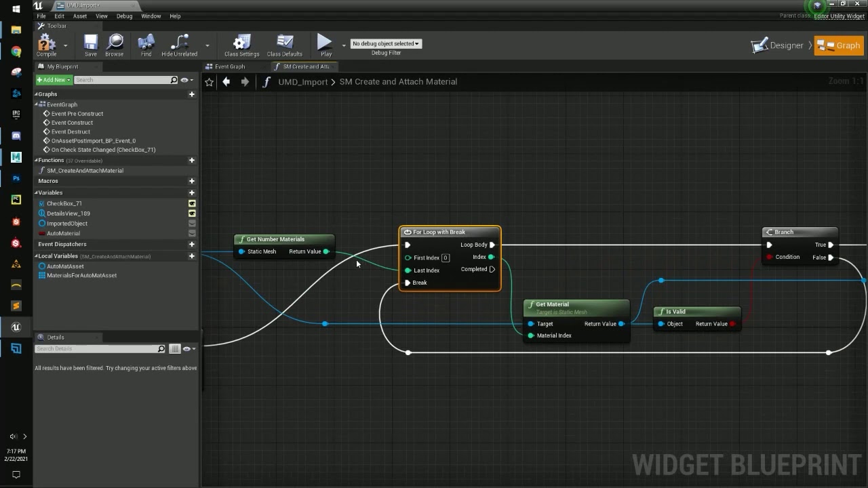Open Class Settings from the toolbar
The width and height of the screenshot is (868, 488).
click(241, 45)
